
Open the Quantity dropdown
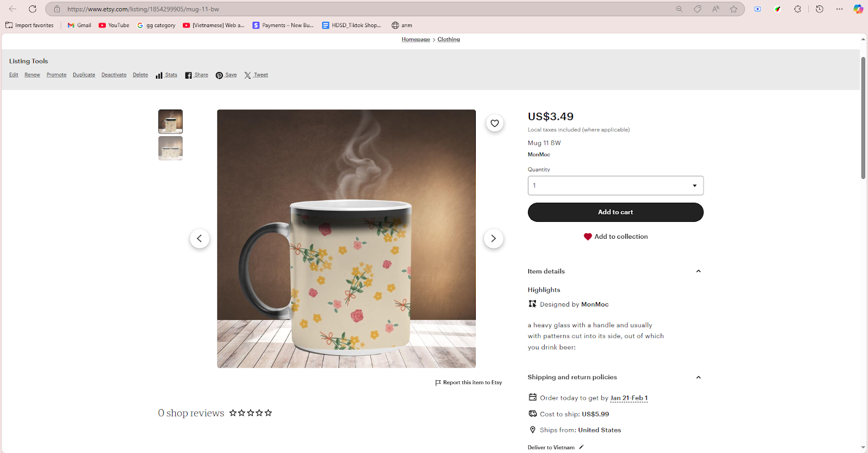615,186
